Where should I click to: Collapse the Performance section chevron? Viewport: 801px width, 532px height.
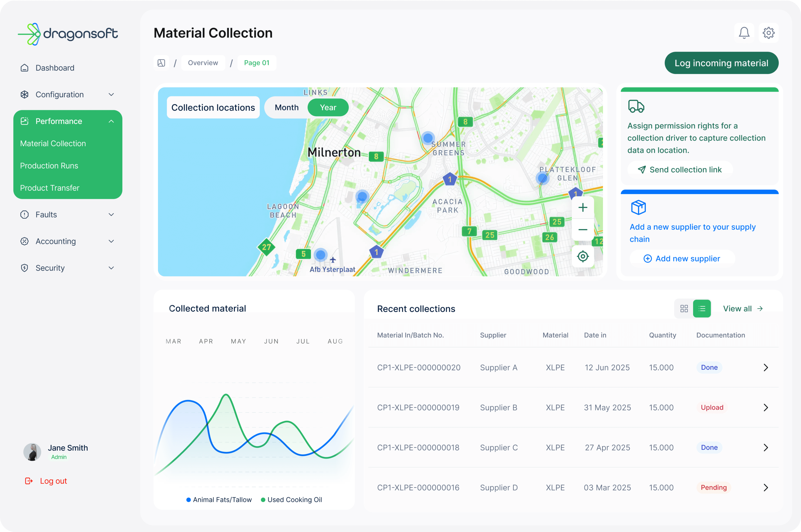point(111,121)
